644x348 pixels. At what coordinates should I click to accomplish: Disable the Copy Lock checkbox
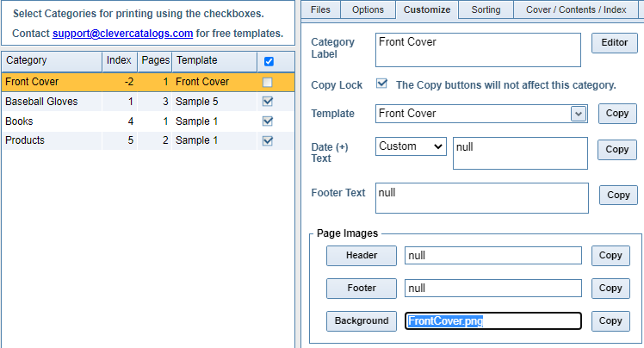pyautogui.click(x=382, y=84)
